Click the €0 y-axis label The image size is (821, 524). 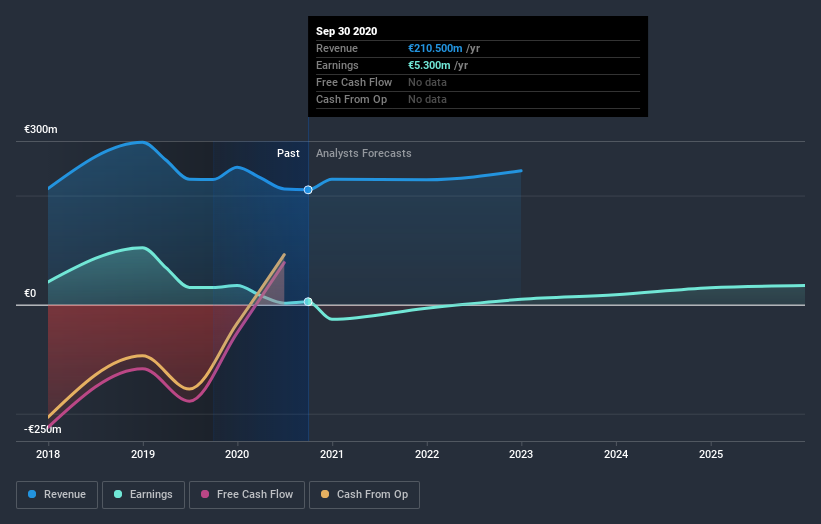click(30, 294)
